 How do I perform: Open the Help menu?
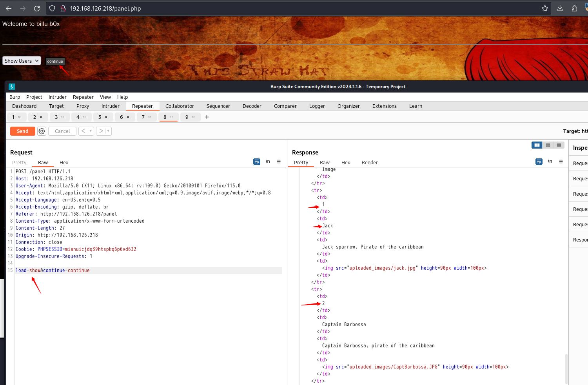coord(122,97)
